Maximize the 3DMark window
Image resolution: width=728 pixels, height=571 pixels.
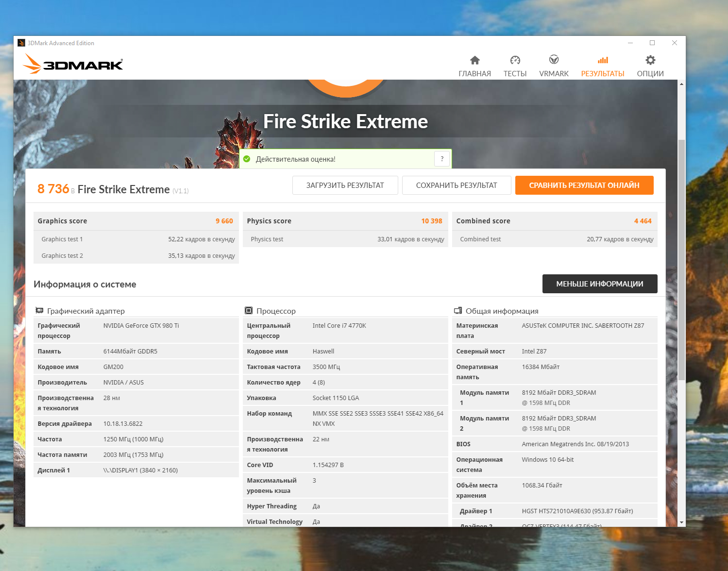coord(652,43)
